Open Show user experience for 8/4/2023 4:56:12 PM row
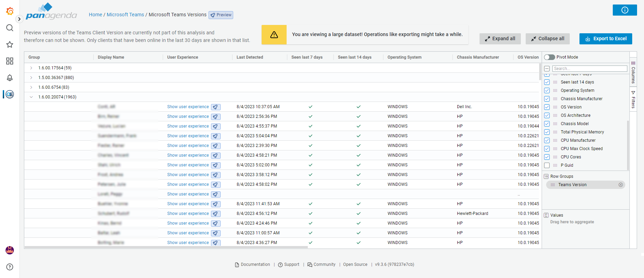This screenshot has height=278, width=644. click(188, 214)
